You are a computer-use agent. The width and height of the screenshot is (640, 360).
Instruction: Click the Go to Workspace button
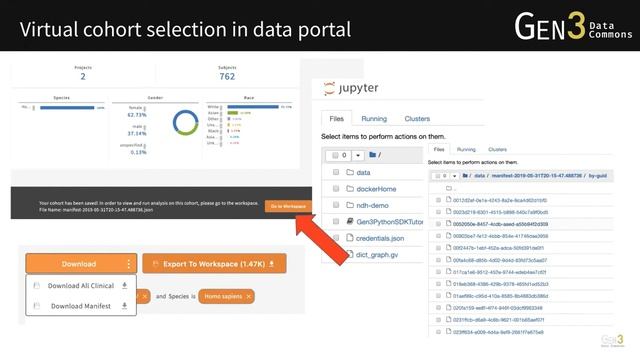pyautogui.click(x=288, y=207)
